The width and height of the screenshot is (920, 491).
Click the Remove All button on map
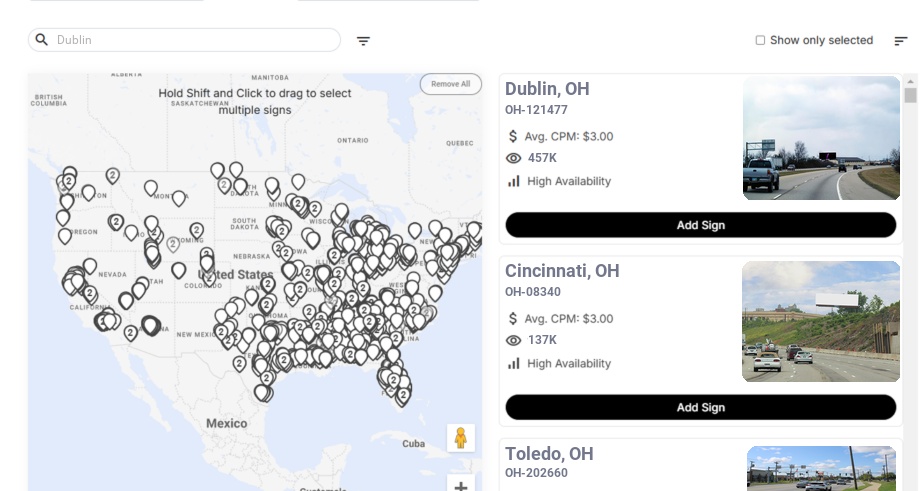[x=450, y=84]
